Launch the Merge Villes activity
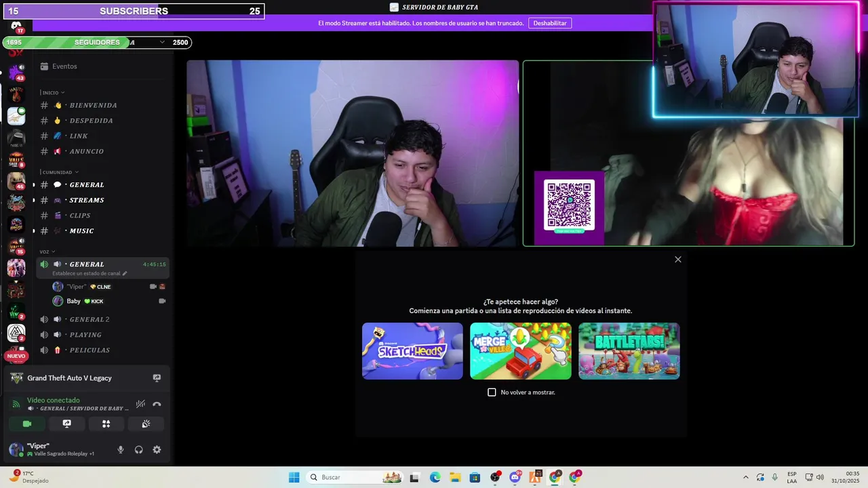Image resolution: width=868 pixels, height=488 pixels. point(521,351)
